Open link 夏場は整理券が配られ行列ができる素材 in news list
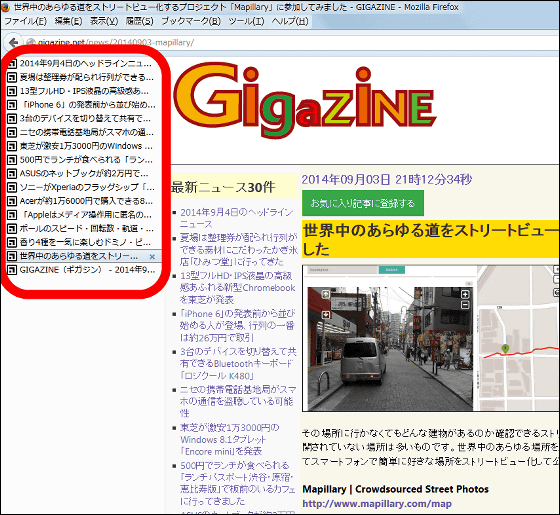The image size is (560, 515). click(239, 250)
